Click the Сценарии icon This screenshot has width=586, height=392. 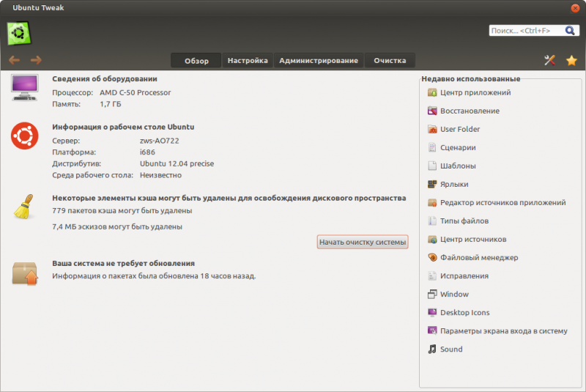click(x=432, y=147)
